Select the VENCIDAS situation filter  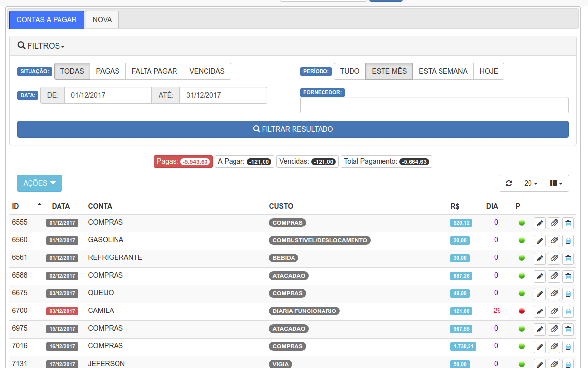tap(207, 71)
